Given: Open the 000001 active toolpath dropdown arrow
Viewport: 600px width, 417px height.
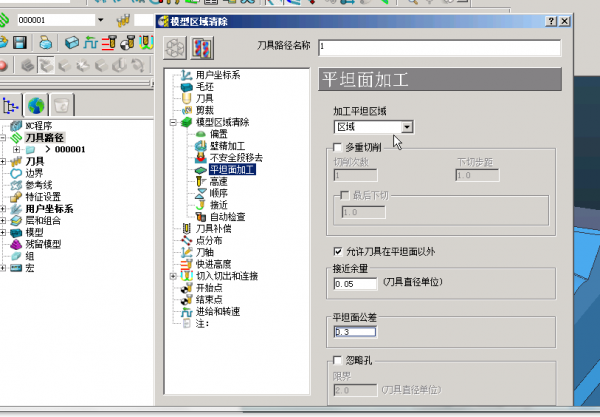Looking at the screenshot, I should [100, 20].
